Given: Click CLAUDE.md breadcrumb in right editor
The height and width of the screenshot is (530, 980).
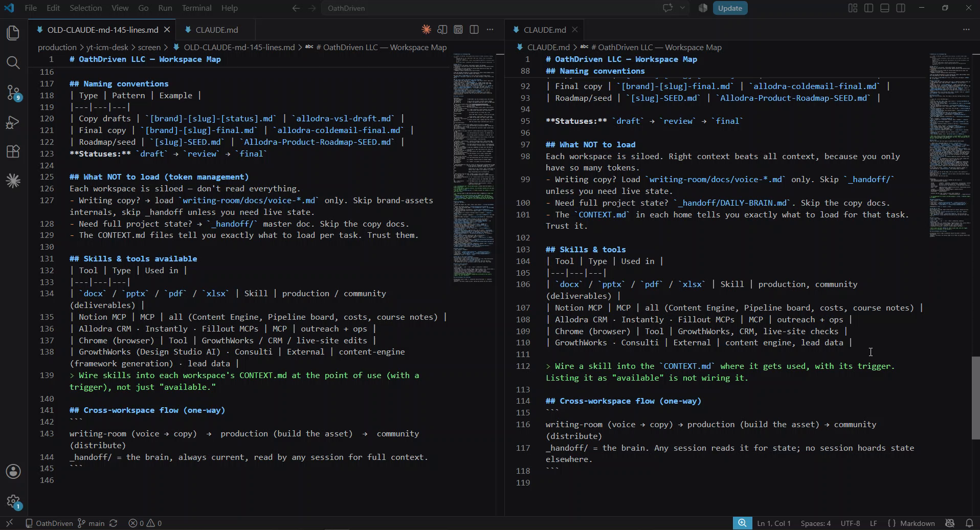Looking at the screenshot, I should pos(548,47).
